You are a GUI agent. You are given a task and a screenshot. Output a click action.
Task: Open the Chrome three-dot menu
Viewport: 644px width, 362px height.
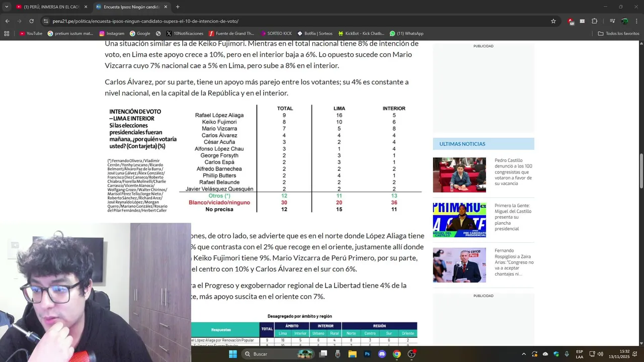coord(636,21)
